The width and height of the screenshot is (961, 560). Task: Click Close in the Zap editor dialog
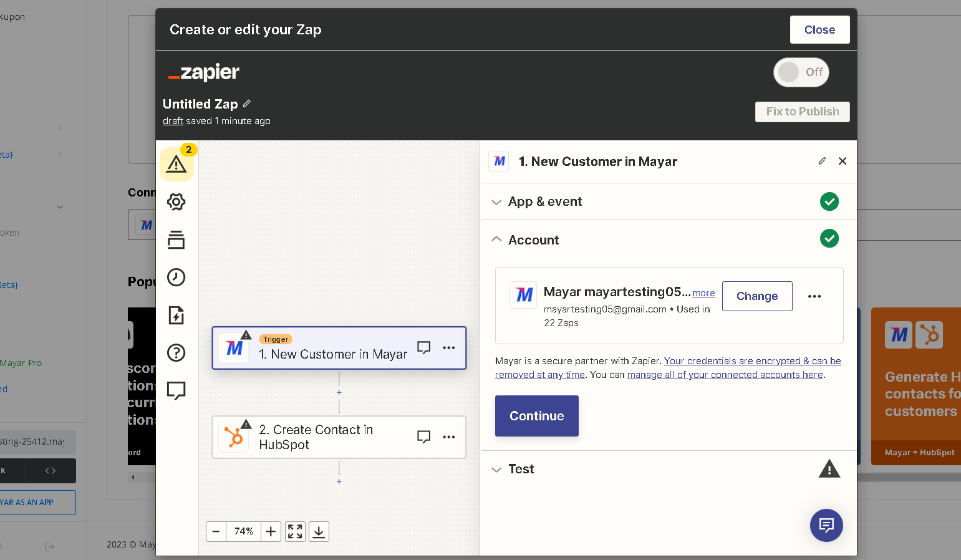tap(819, 29)
